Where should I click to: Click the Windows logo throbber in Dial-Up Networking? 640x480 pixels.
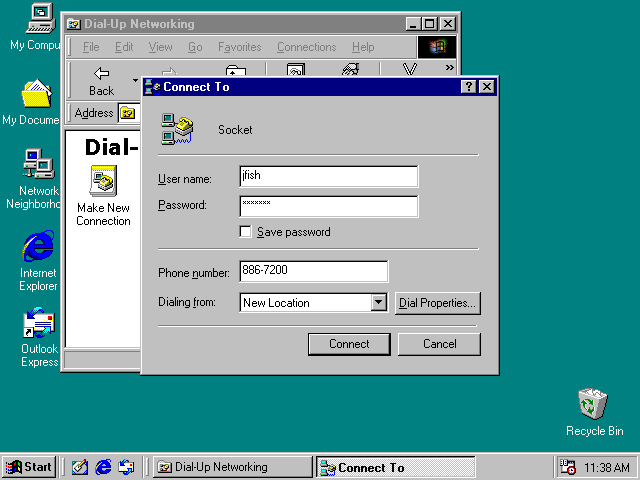(437, 47)
